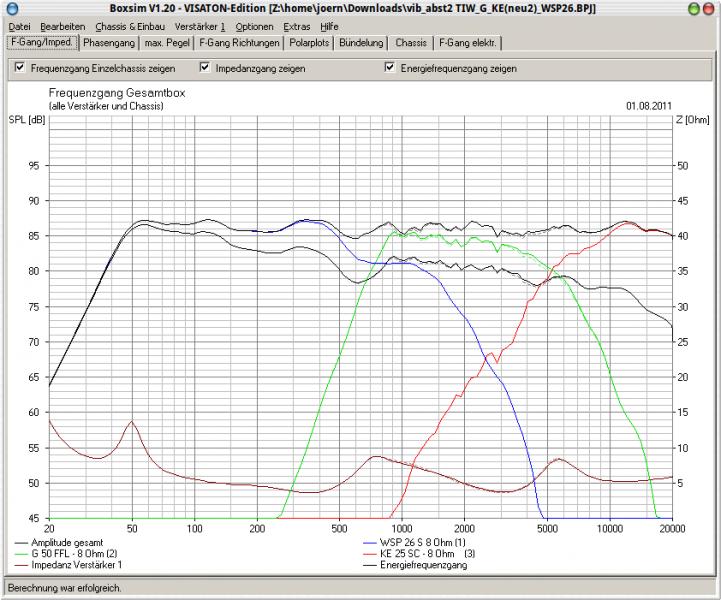
Task: Switch to the Phasengang tab
Action: pos(109,43)
